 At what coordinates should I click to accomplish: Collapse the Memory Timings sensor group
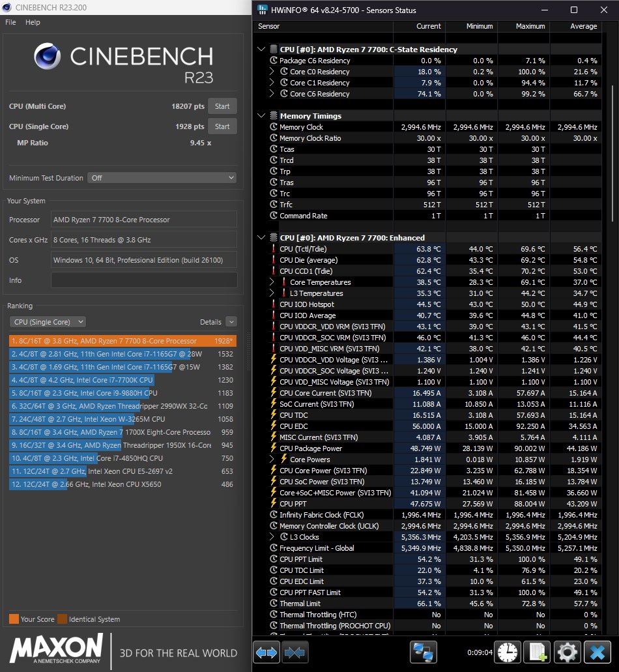tap(261, 116)
